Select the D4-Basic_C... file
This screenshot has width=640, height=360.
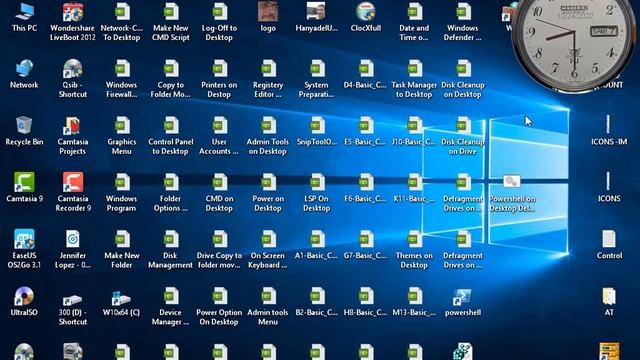(365, 69)
